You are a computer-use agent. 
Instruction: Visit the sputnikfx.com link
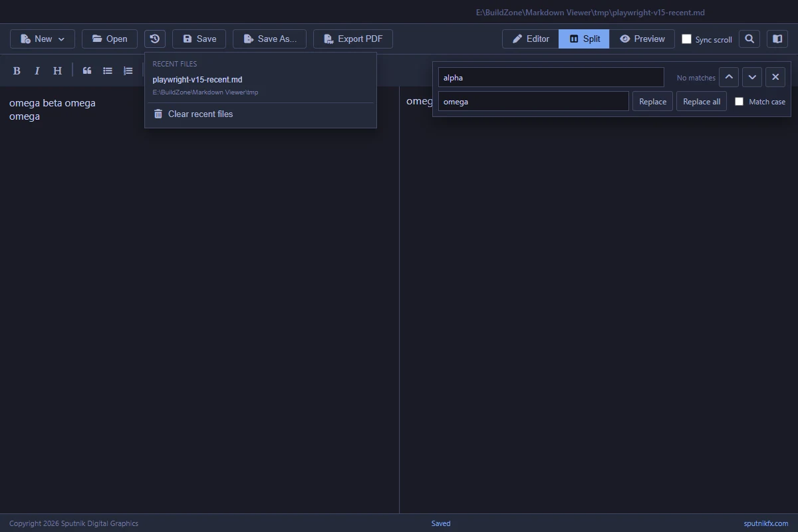click(x=766, y=523)
